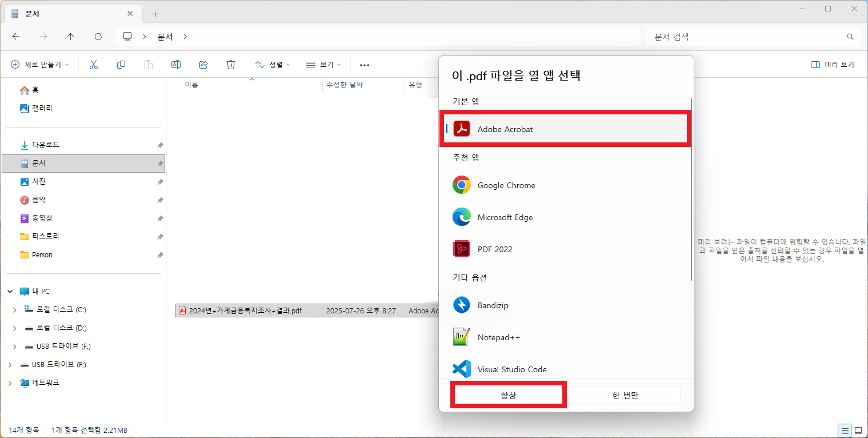Select 네트워크 in the navigation pane

point(45,383)
